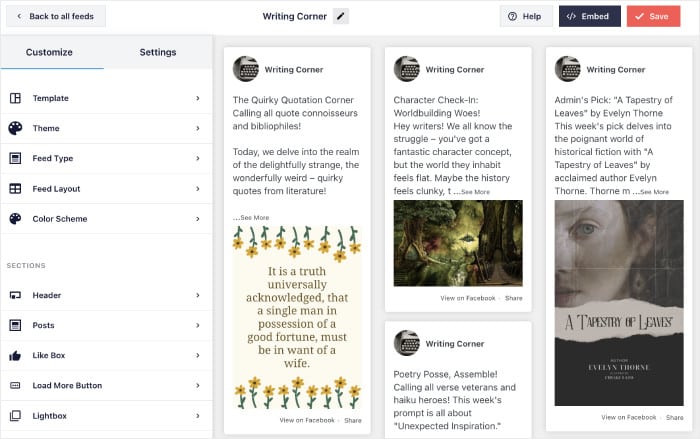
Task: Click the Posts section icon
Action: click(15, 325)
